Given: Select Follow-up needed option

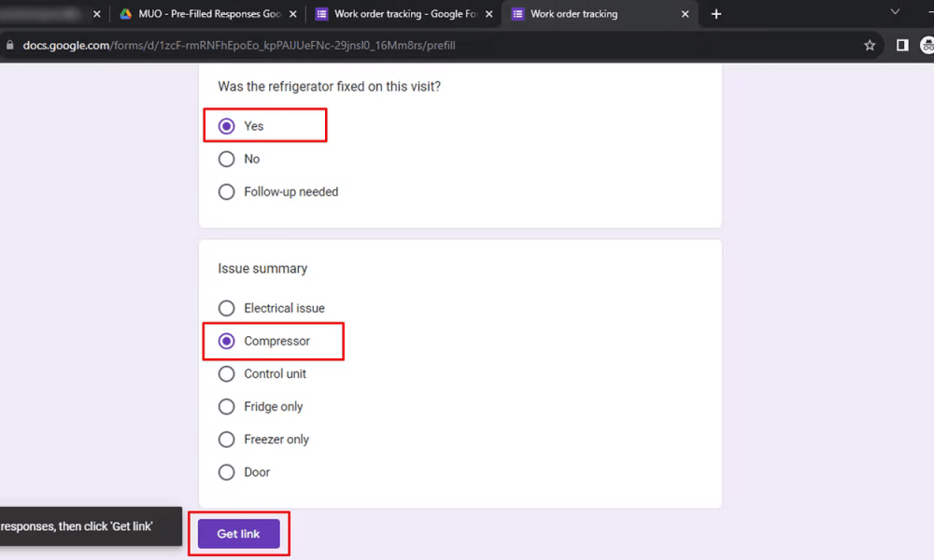Looking at the screenshot, I should (x=226, y=191).
